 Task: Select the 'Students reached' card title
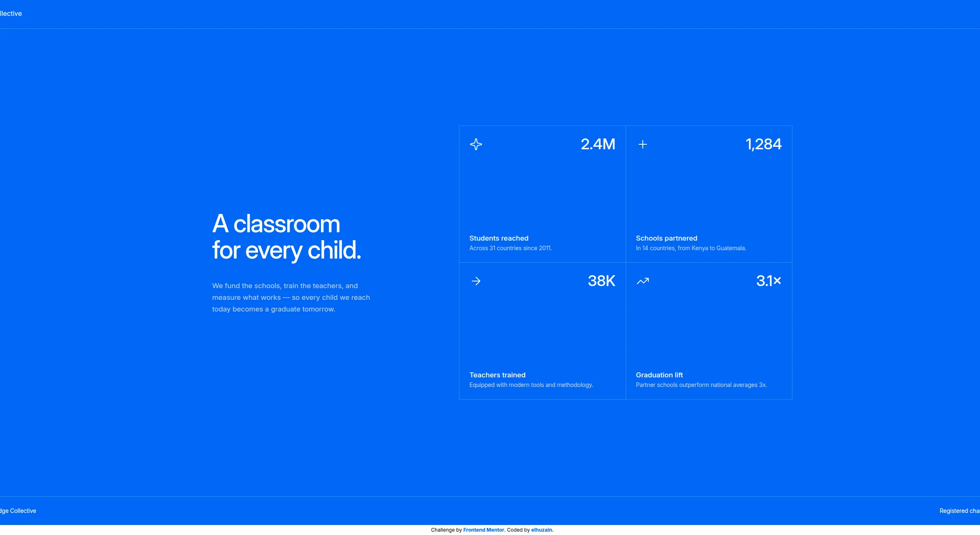click(x=499, y=238)
